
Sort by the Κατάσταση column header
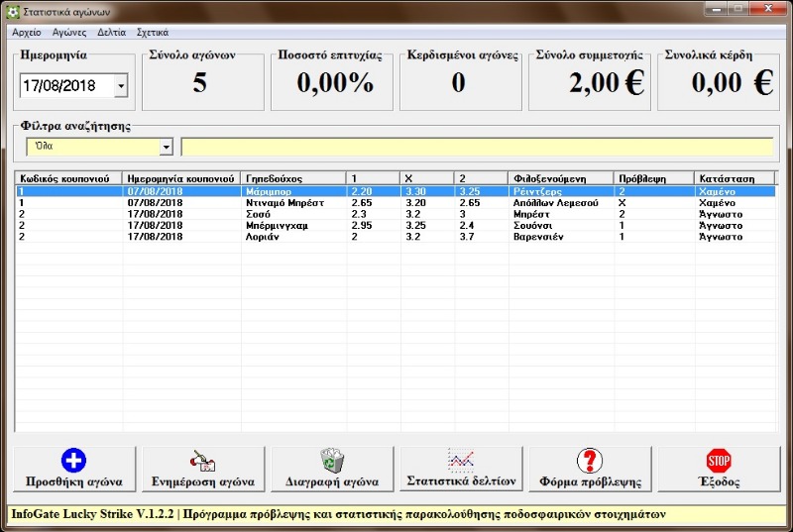pos(734,178)
